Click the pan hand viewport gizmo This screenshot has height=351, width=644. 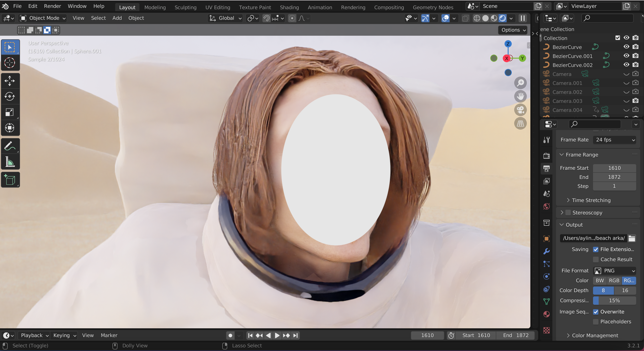coord(520,96)
